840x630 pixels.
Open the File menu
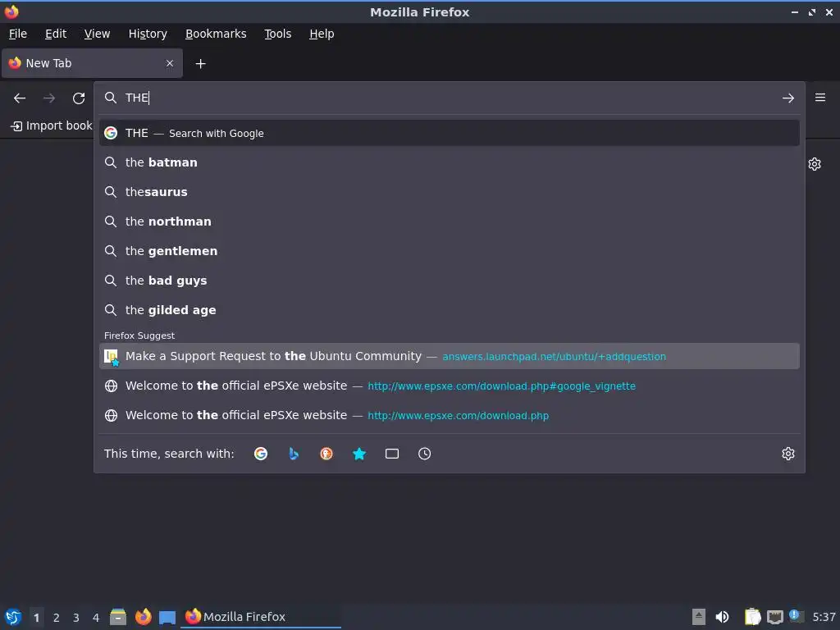(18, 34)
